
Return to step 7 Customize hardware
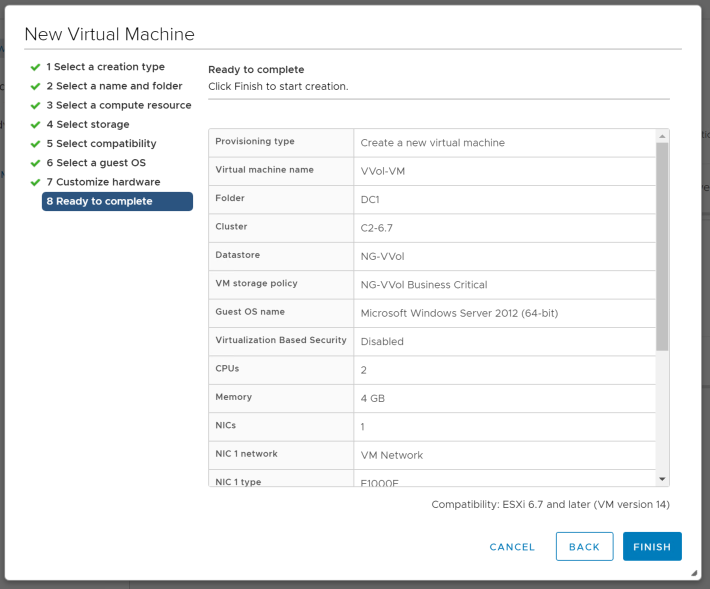[103, 182]
